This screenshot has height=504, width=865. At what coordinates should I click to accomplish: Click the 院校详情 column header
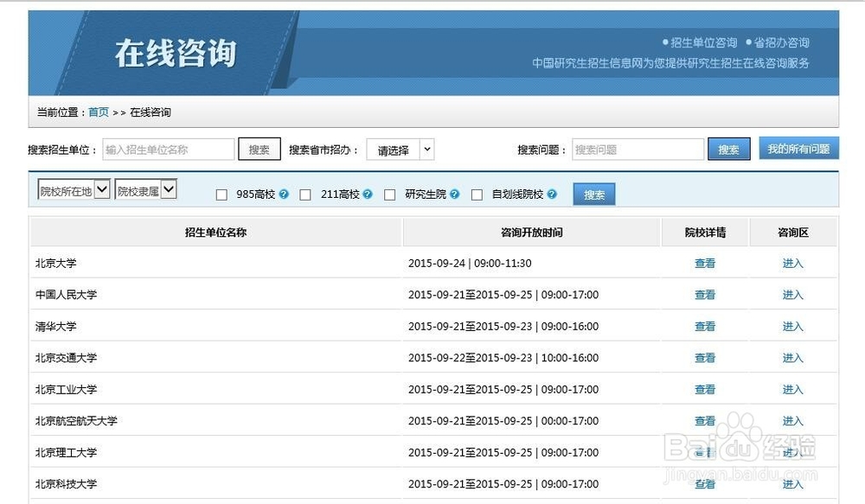705,233
